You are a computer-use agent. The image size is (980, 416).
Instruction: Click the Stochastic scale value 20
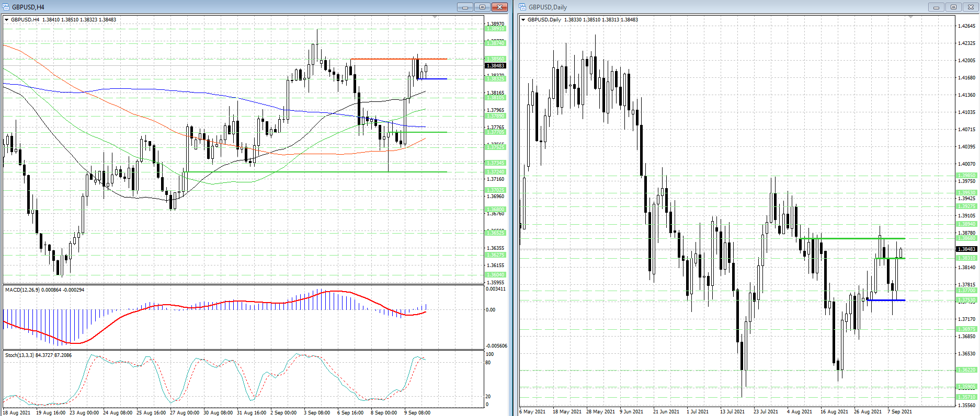click(x=488, y=397)
